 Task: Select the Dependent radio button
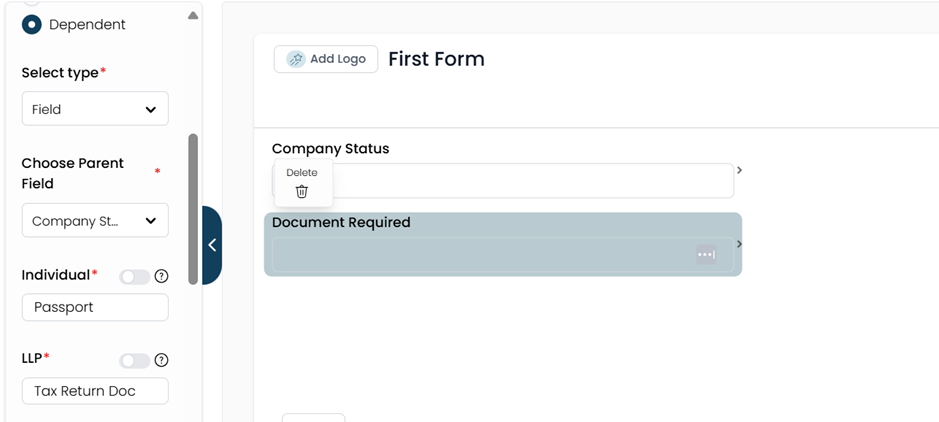(32, 25)
